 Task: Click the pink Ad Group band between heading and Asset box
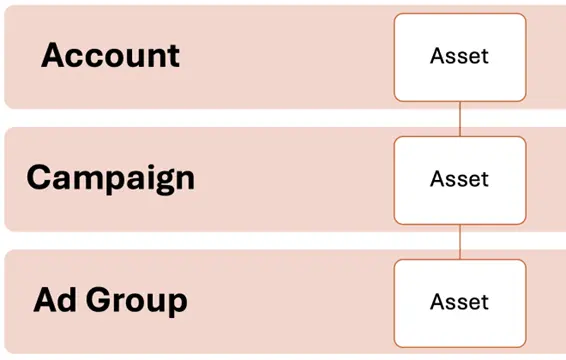click(x=291, y=302)
